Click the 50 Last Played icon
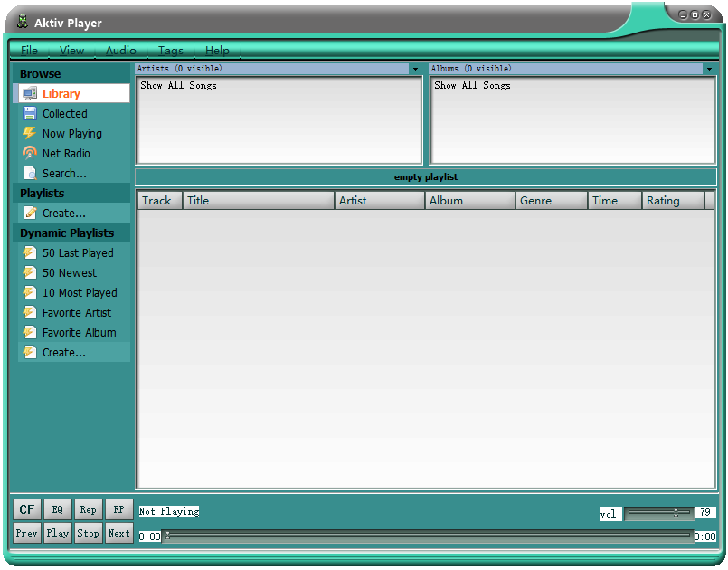 click(x=30, y=252)
